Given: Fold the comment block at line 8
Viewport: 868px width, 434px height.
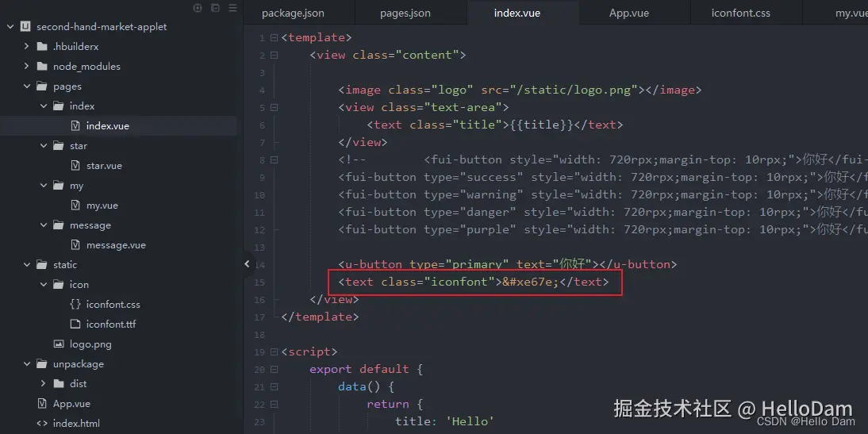Looking at the screenshot, I should (x=274, y=160).
